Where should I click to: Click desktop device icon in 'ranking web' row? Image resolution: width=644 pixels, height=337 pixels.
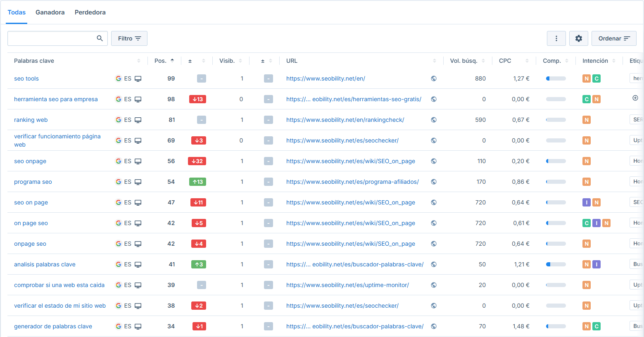point(138,120)
